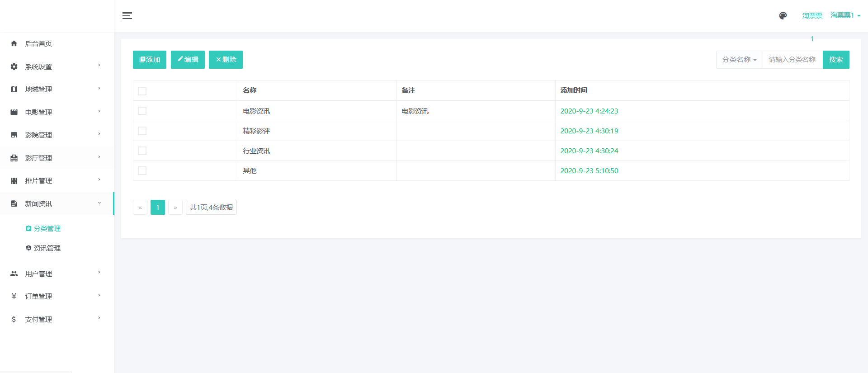Click the hamburger menu toggle icon

point(127,16)
